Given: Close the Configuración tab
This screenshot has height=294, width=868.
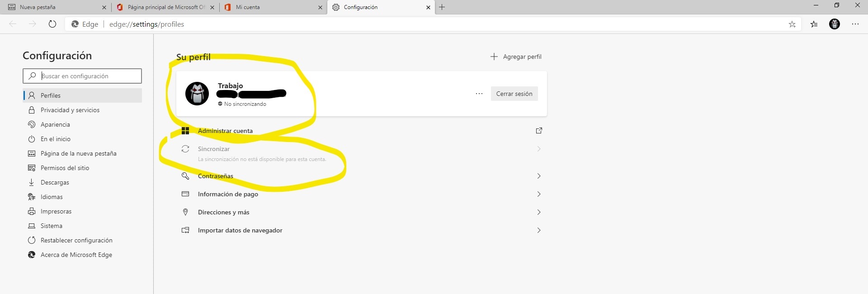Looking at the screenshot, I should click(x=428, y=7).
